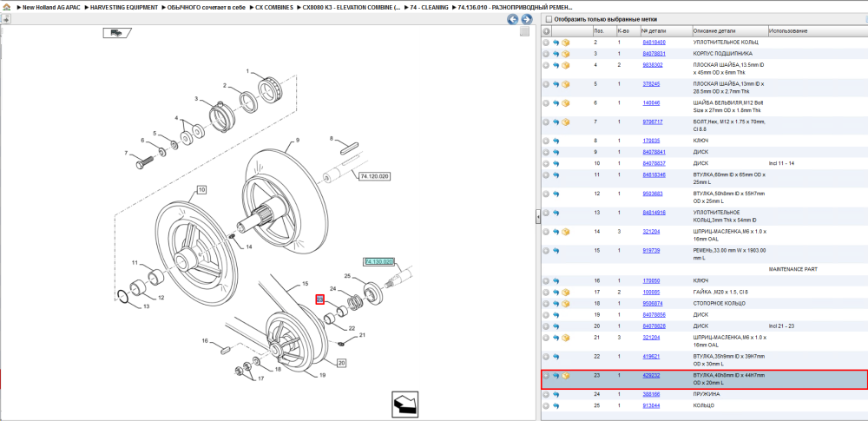Click blue arrow icon for part 84078841
Image resolution: width=868 pixels, height=421 pixels.
[556, 152]
